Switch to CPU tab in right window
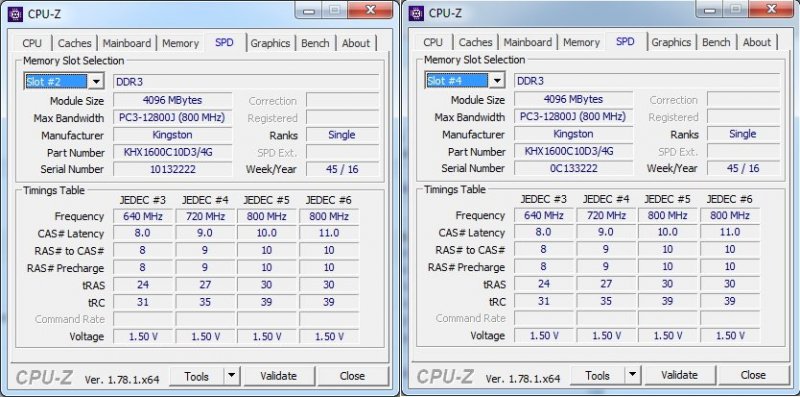The height and width of the screenshot is (397, 800). coord(433,42)
